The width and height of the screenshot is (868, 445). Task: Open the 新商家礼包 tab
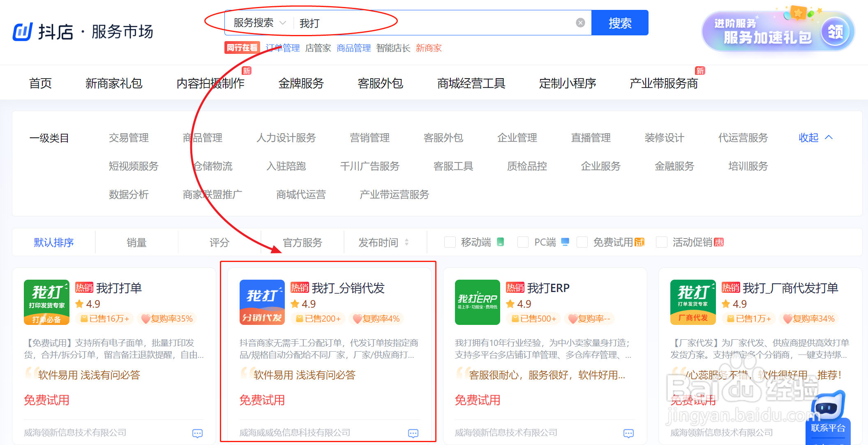(x=114, y=83)
